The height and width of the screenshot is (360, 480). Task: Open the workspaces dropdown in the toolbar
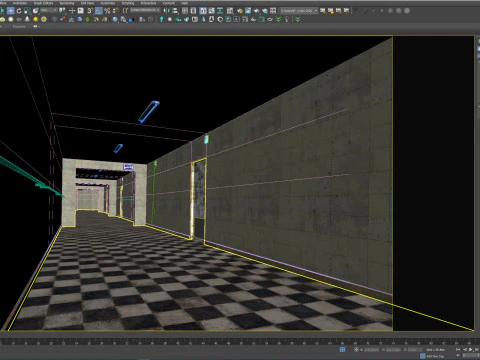pyautogui.click(x=299, y=11)
